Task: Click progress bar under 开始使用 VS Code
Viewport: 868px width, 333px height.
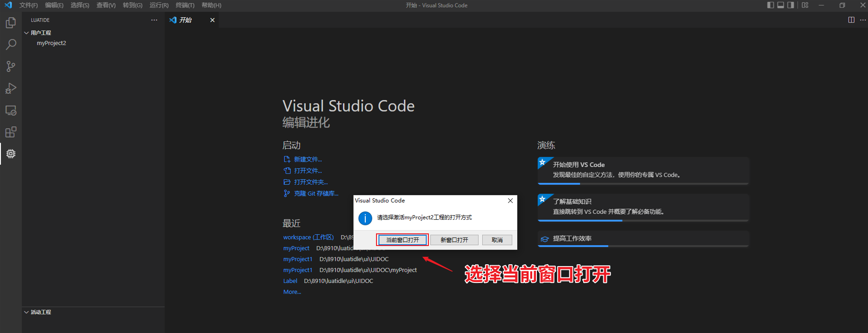Action: point(643,184)
